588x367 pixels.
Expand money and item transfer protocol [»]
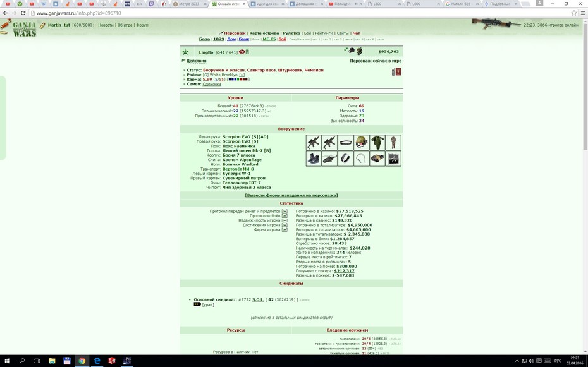point(285,211)
